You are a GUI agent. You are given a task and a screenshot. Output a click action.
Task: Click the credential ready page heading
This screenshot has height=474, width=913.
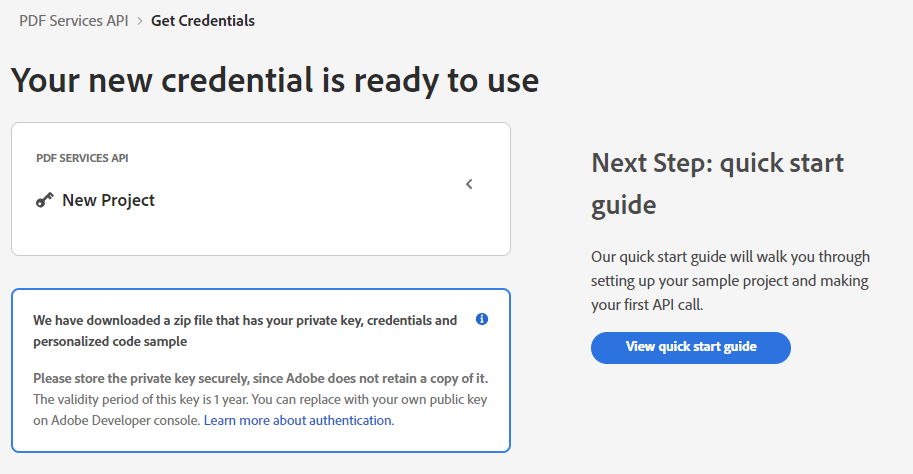tap(275, 80)
